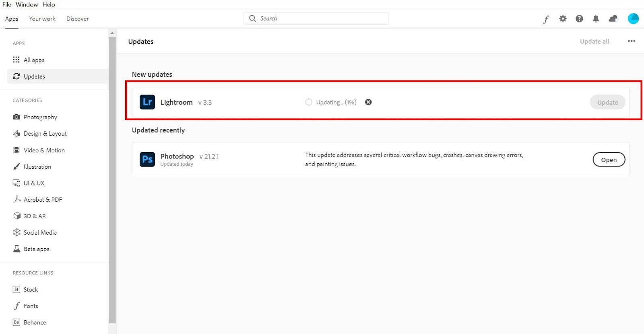Image resolution: width=644 pixels, height=334 pixels.
Task: Click the Lightroom app name
Action: (176, 102)
